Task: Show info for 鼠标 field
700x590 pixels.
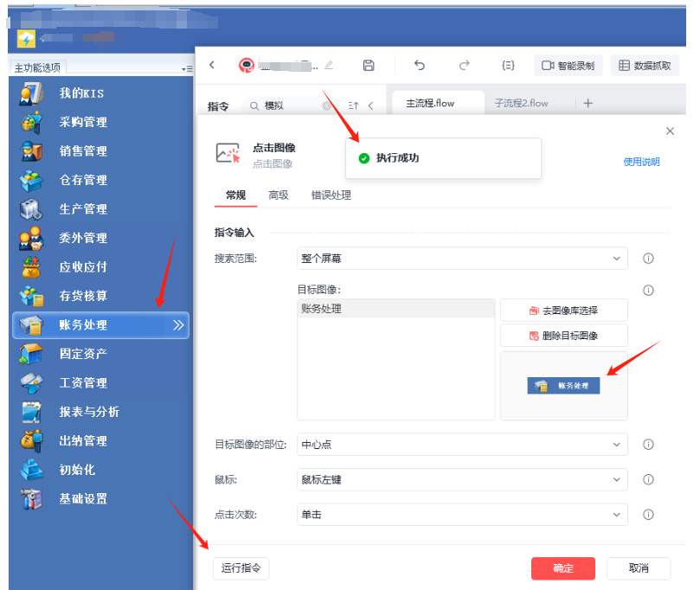Action: [648, 479]
